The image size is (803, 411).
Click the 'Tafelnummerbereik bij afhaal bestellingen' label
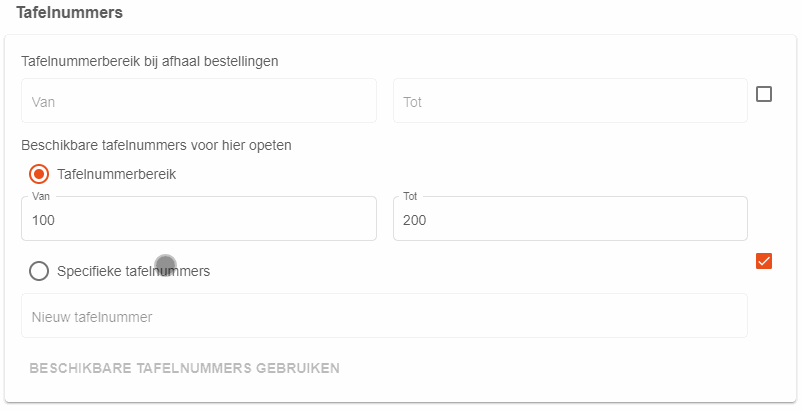coord(150,61)
